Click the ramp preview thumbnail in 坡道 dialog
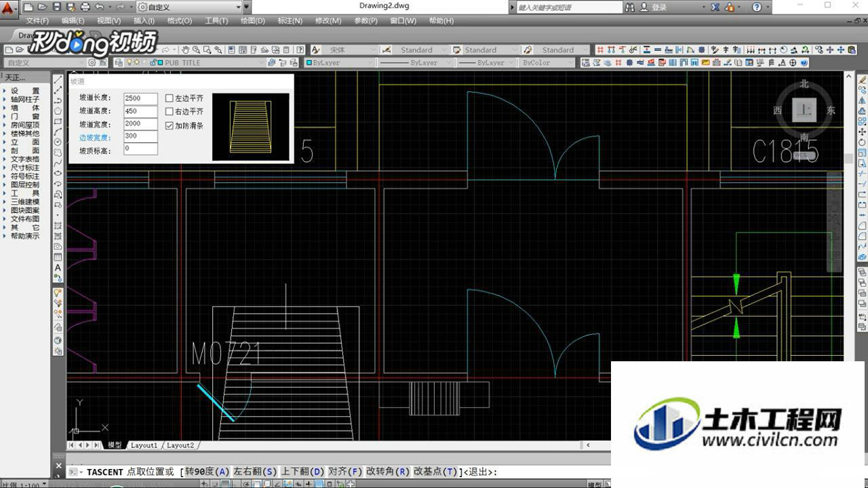 pos(251,127)
